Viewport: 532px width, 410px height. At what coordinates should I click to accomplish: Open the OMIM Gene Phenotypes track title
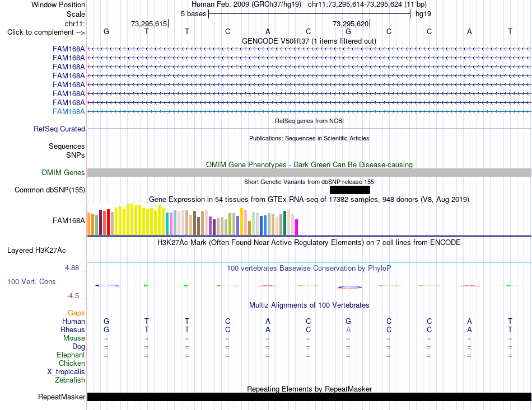(309, 164)
